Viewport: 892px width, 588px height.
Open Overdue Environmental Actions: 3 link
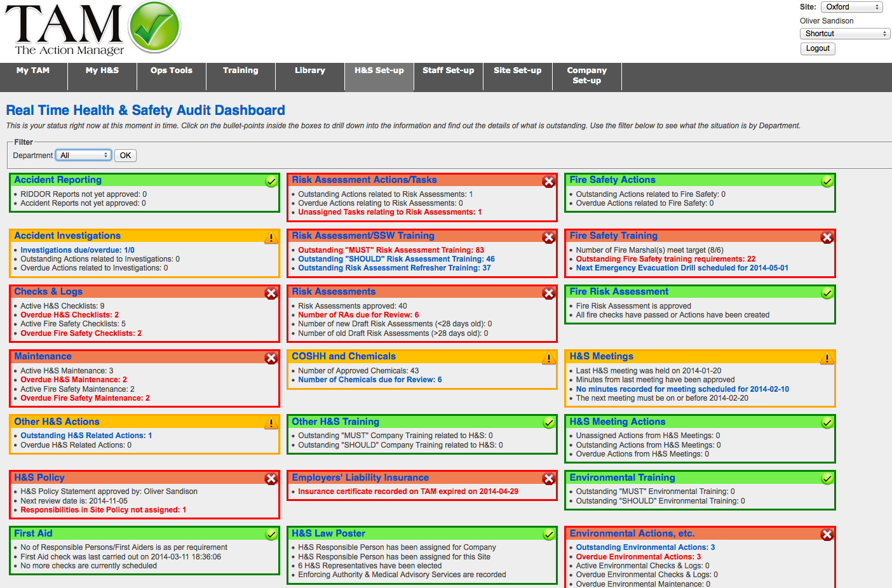click(x=639, y=557)
